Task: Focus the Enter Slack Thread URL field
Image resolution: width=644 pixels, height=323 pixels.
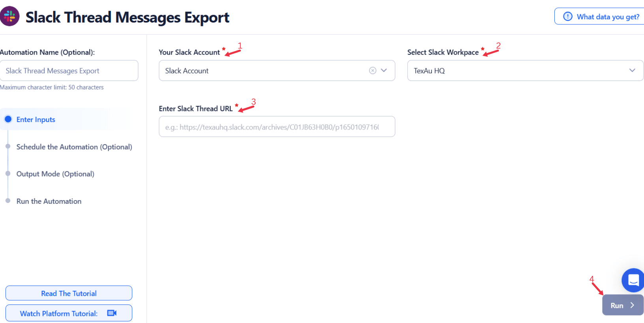Action: 276,127
